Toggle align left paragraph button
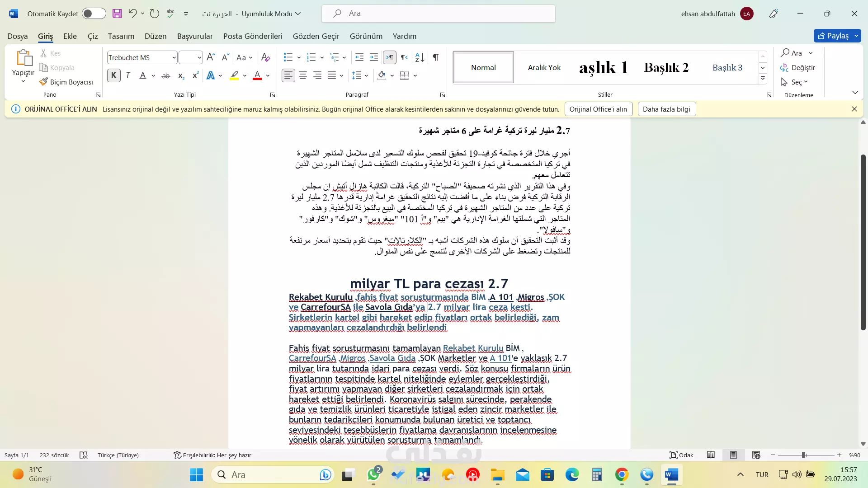Image resolution: width=868 pixels, height=488 pixels. click(288, 75)
